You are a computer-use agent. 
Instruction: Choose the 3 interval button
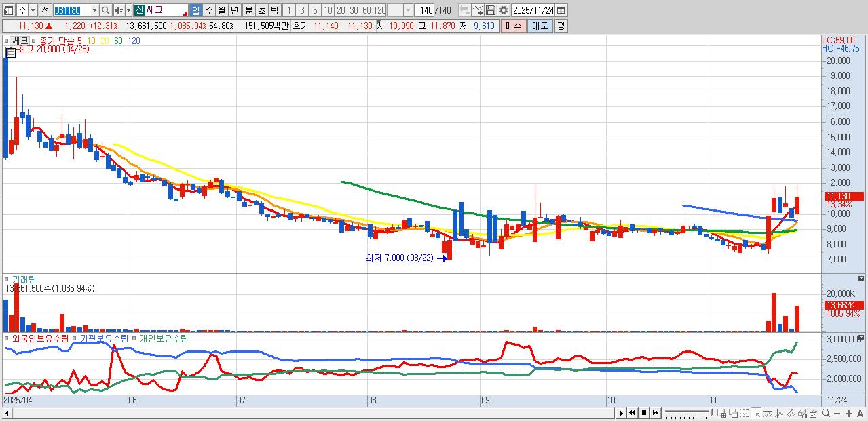pos(302,10)
